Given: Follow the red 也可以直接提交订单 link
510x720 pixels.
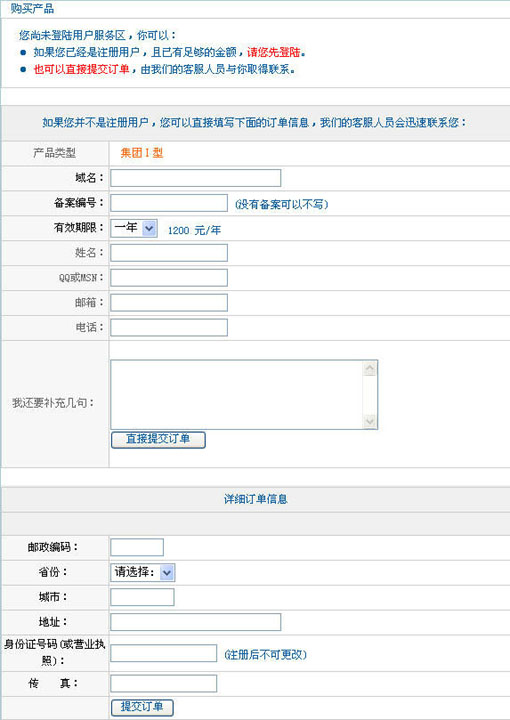Looking at the screenshot, I should 81,70.
